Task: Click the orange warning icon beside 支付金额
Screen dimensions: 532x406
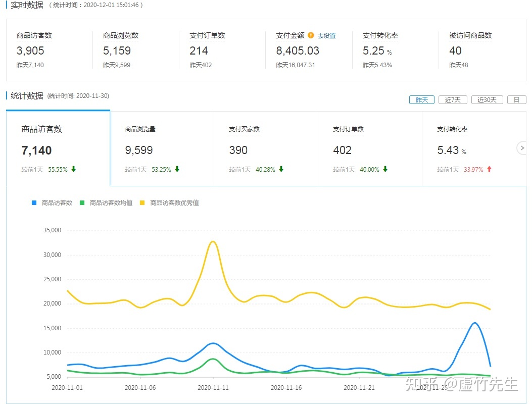Action: (311, 35)
